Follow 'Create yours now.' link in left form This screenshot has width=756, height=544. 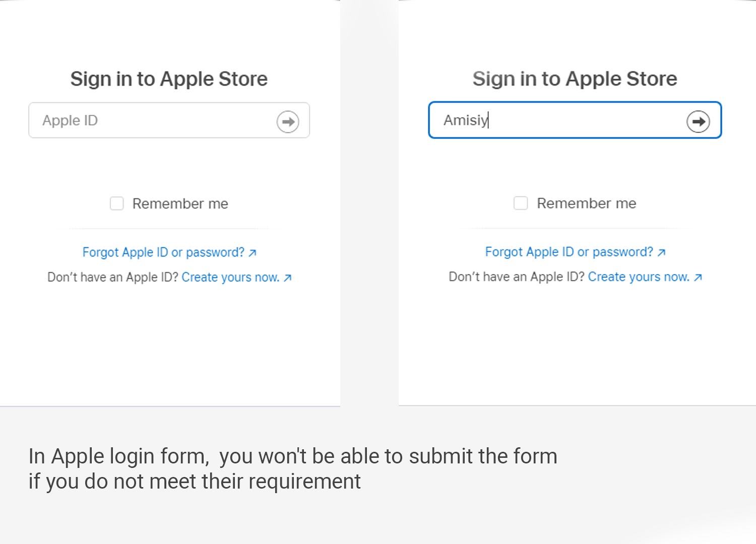[x=236, y=278]
